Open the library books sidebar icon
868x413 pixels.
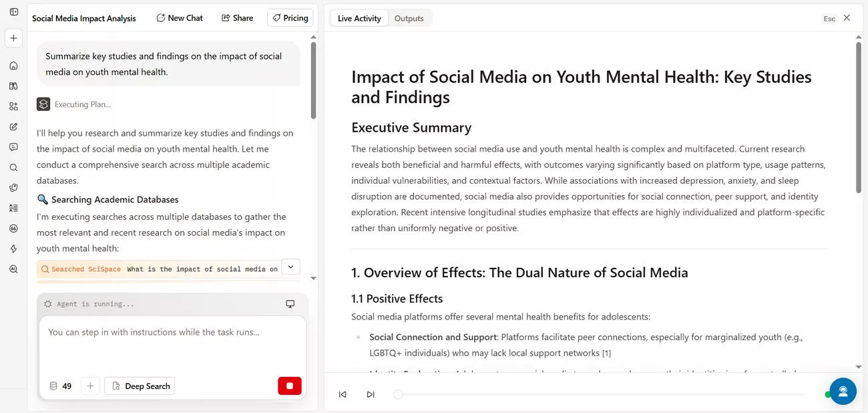point(13,86)
